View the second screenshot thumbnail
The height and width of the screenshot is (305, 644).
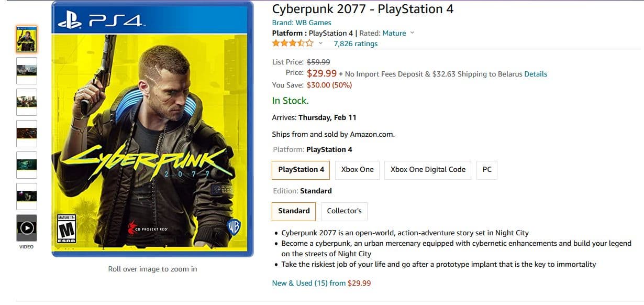[27, 70]
